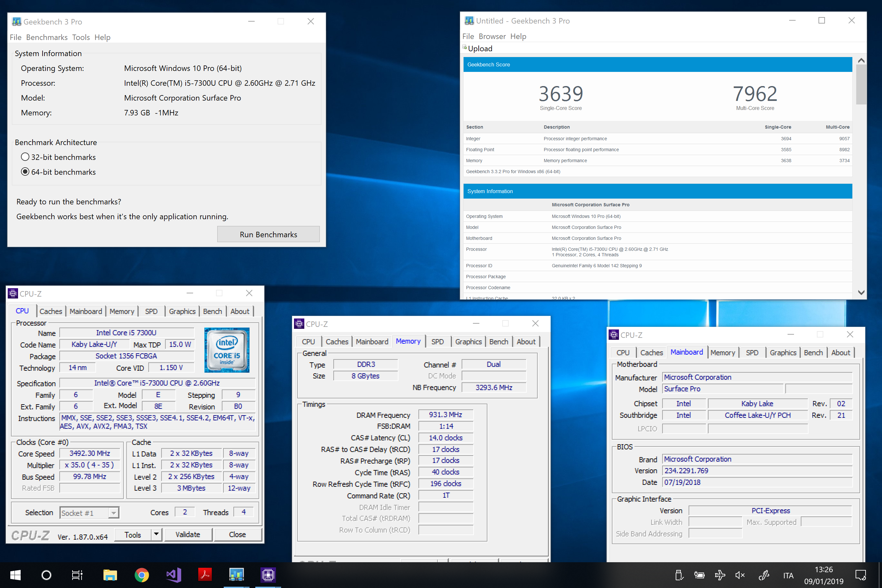Viewport: 882px width, 588px height.
Task: Open Cortana search circle on taskbar
Action: pyautogui.click(x=46, y=575)
